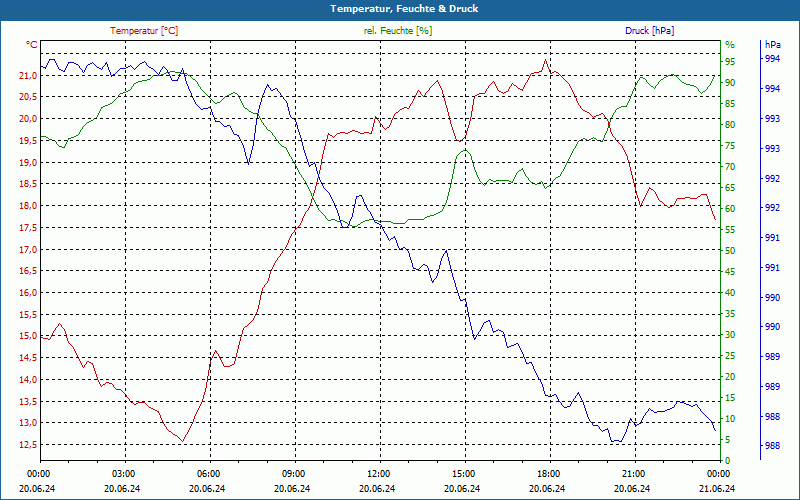Click the '17,0' temperature axis value
Screen dimensions: 800x500
pos(28,249)
